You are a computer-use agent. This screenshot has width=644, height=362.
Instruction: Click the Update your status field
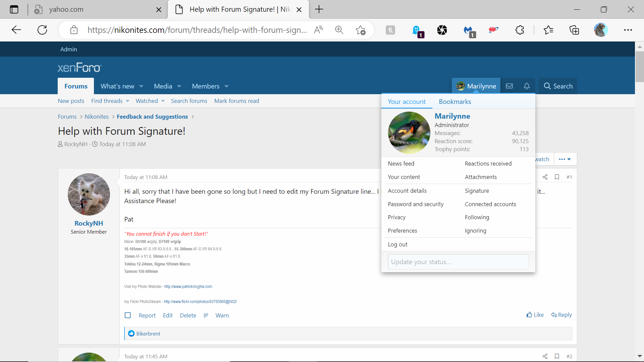pyautogui.click(x=458, y=262)
